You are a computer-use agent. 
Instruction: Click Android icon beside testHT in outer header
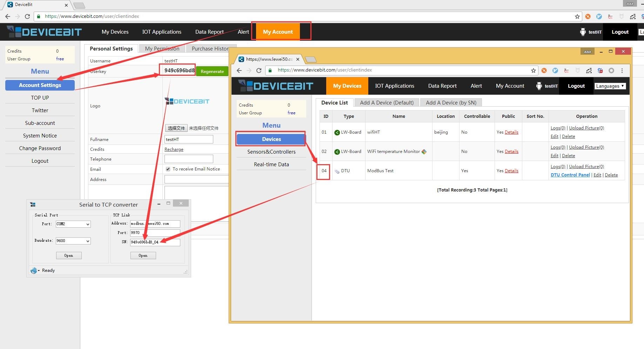coord(583,32)
